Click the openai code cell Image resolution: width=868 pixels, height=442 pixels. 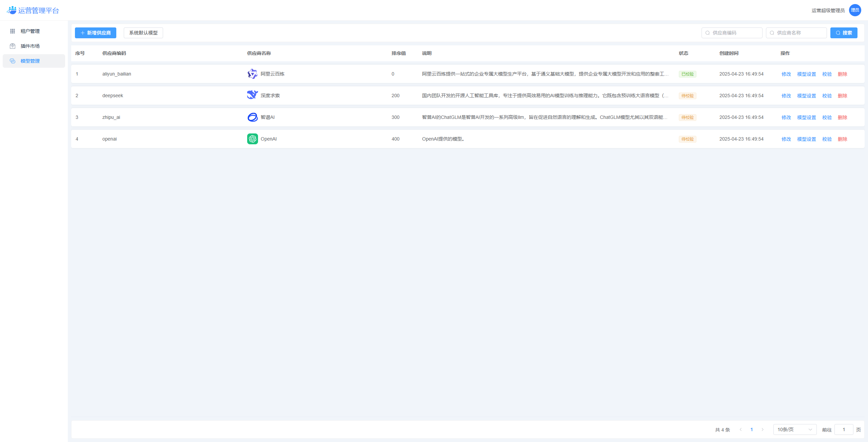pos(110,139)
